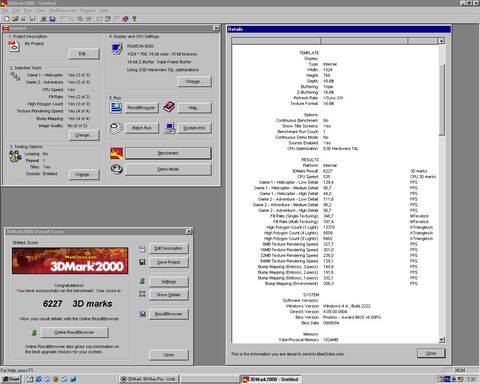Click the Details list scroll-down arrow
The width and height of the screenshot is (480, 384).
(x=442, y=340)
